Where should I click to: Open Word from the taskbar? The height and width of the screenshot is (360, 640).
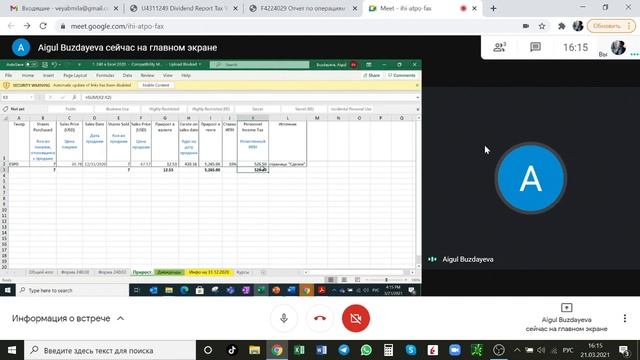coord(321,350)
